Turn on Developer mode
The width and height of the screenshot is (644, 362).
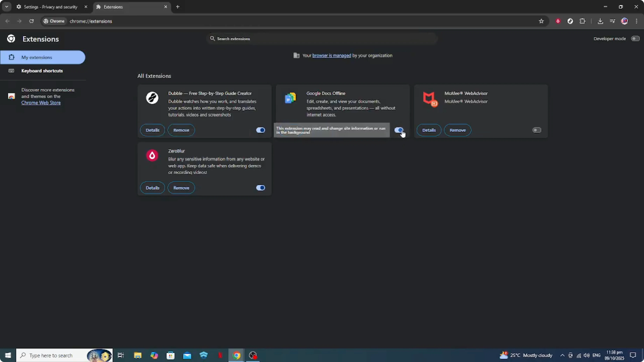[635, 38]
